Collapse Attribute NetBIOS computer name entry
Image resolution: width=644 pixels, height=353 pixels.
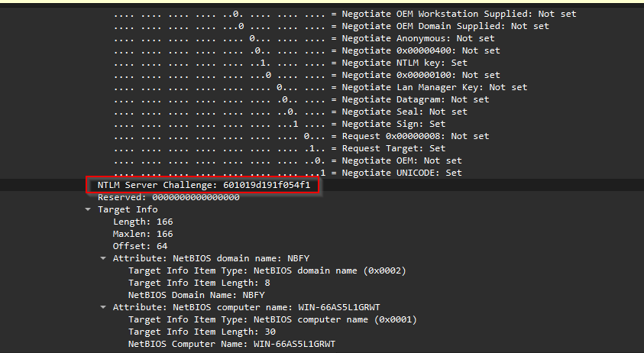[103, 307]
